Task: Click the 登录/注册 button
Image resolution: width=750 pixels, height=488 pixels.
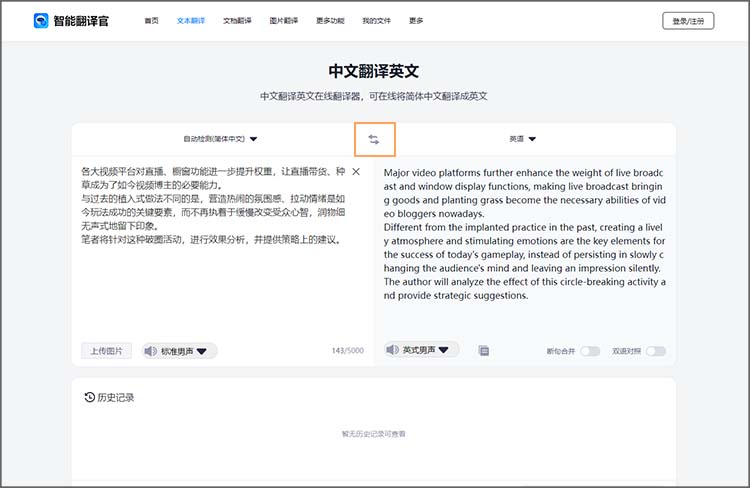Action: (688, 20)
